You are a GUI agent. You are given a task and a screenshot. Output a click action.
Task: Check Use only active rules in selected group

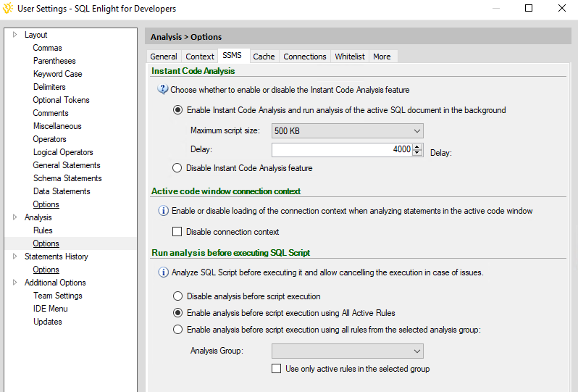[276, 368]
